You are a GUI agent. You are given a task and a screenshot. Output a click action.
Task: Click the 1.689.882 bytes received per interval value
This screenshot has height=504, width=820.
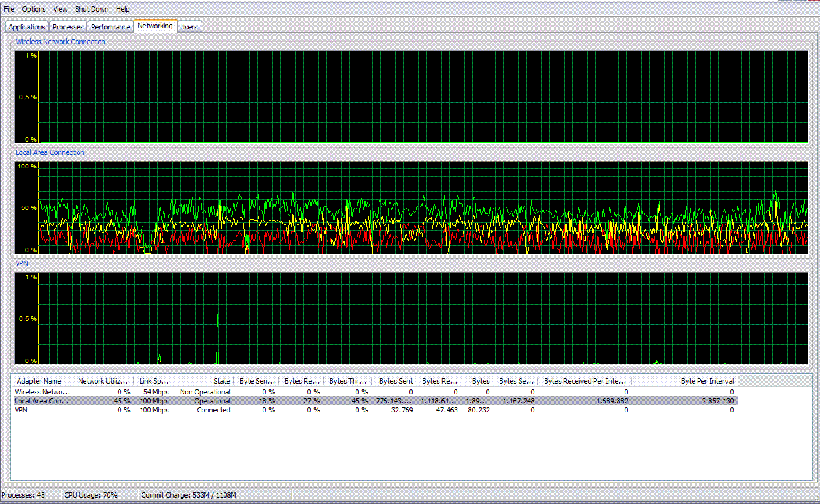tap(612, 401)
